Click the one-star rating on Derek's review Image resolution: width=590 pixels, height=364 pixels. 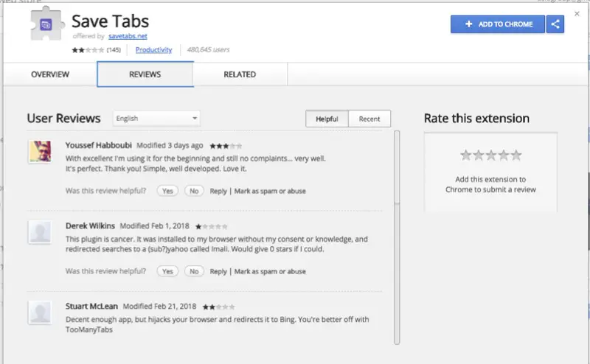211,226
